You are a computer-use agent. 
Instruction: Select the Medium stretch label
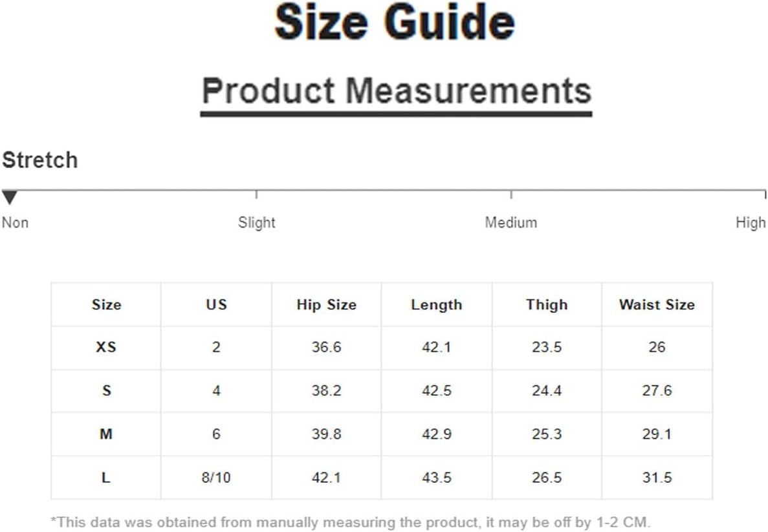pos(511,222)
